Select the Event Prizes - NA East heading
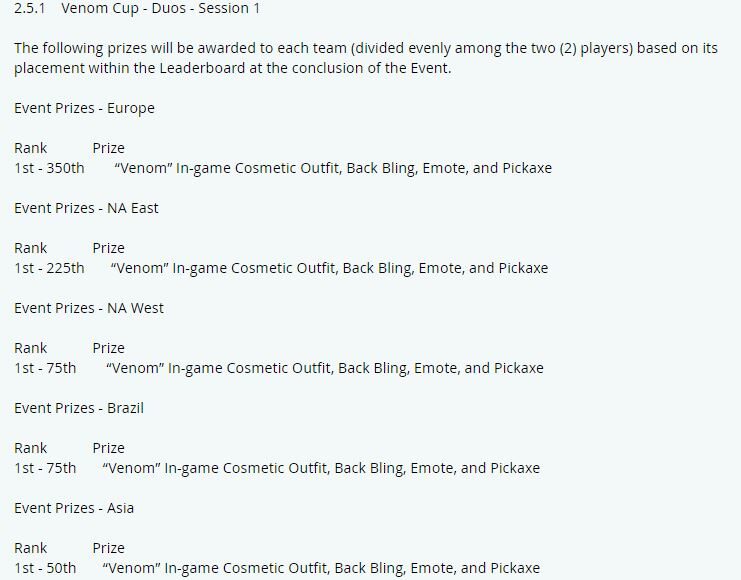 (x=86, y=208)
